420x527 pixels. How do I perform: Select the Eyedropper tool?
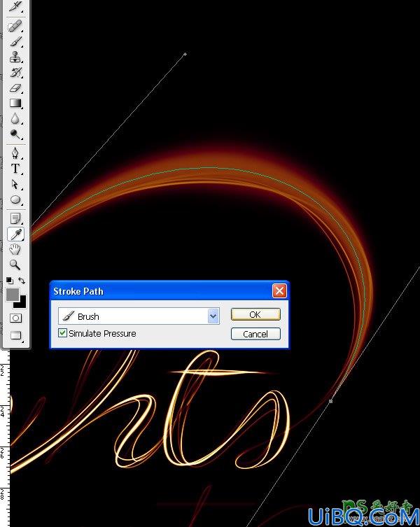pyautogui.click(x=16, y=234)
